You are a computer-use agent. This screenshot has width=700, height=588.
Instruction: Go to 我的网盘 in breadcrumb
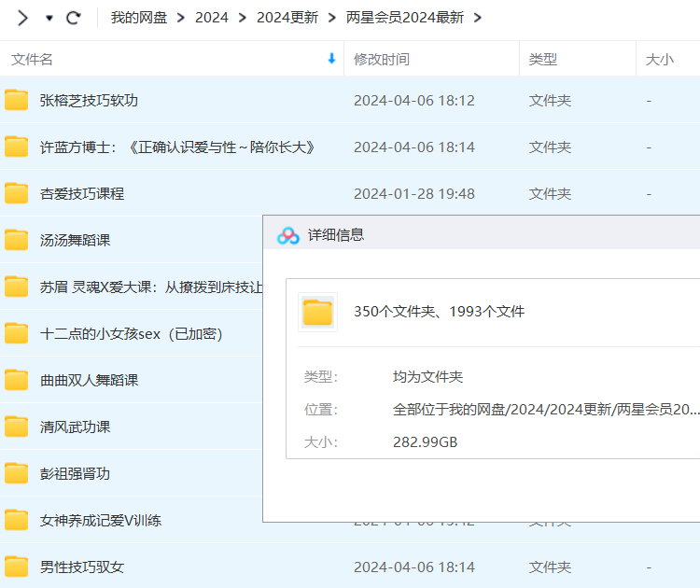(139, 18)
